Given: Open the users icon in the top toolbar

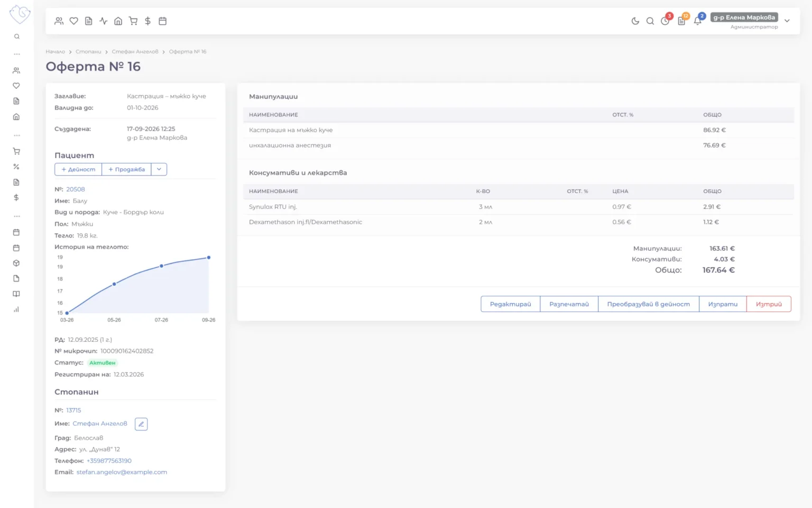Looking at the screenshot, I should (x=59, y=21).
